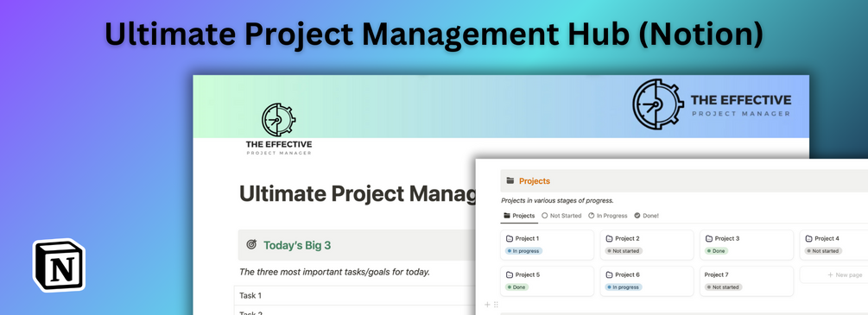Click the plus icon to add a block
Viewport: 868px width, 315px height.
tap(487, 305)
